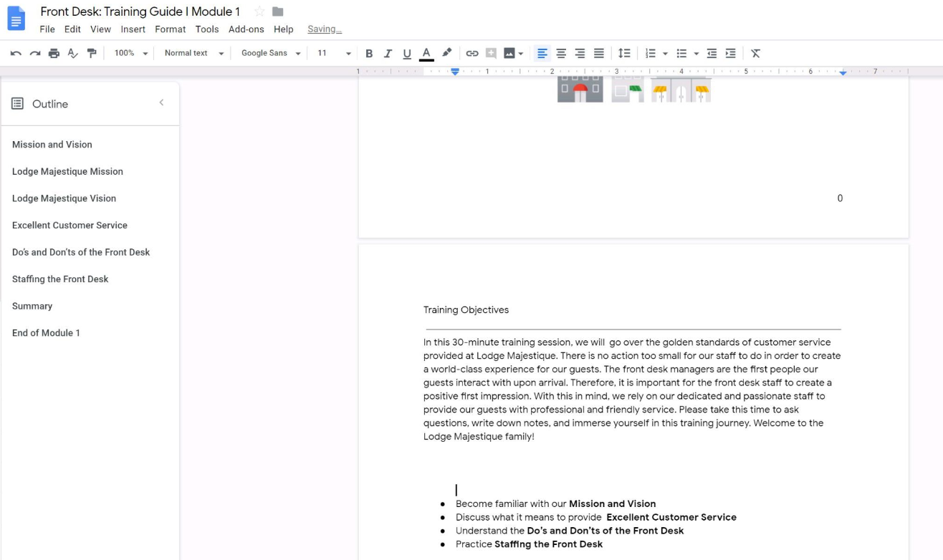Open the highlight color picker
943x560 pixels.
coord(446,53)
